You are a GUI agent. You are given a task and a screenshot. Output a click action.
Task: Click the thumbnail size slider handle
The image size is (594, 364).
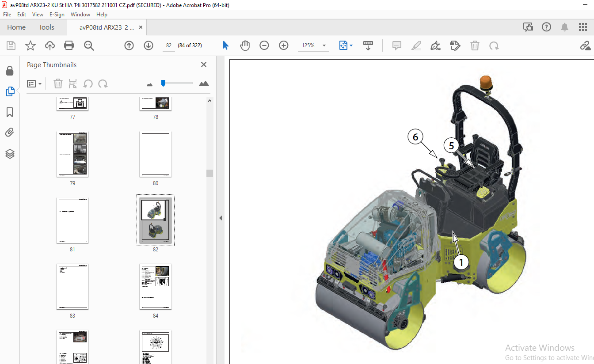point(163,83)
